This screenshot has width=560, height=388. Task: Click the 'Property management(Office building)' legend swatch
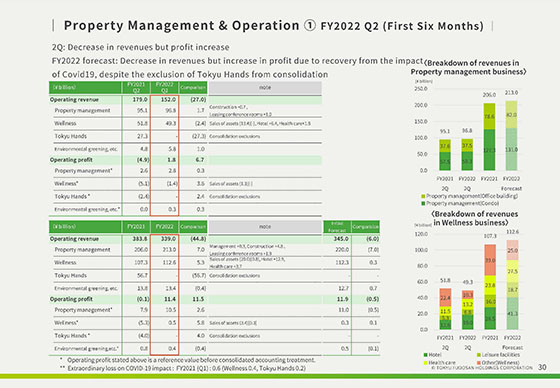point(423,196)
